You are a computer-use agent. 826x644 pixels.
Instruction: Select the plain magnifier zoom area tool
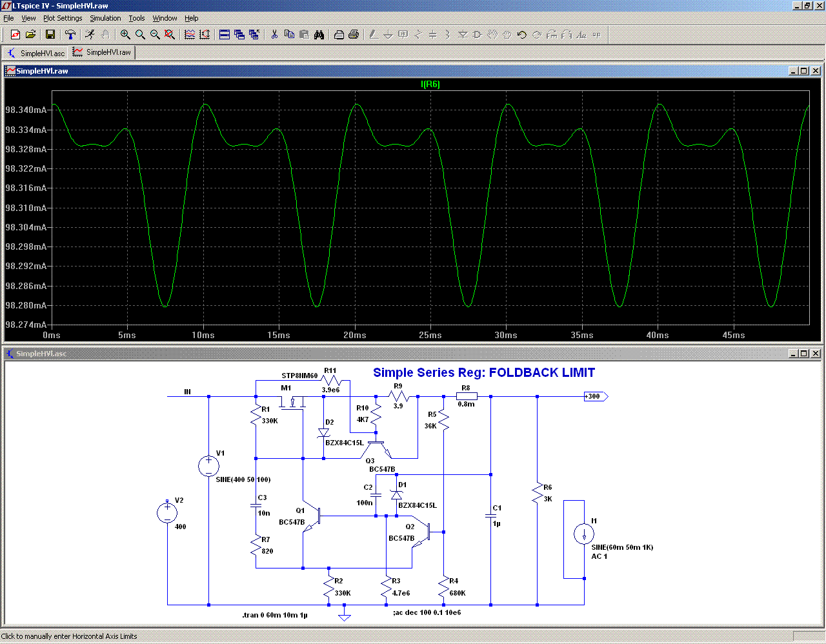(x=140, y=34)
